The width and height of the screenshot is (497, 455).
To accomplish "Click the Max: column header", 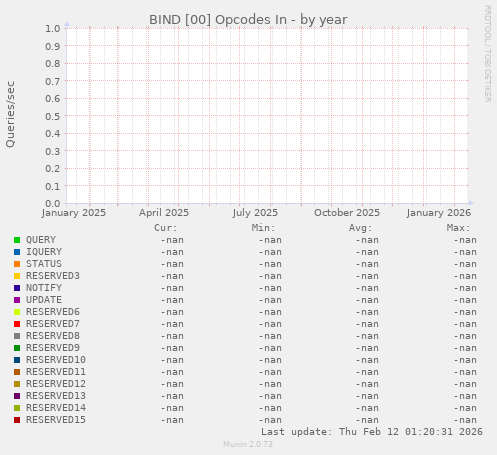I will 458,228.
